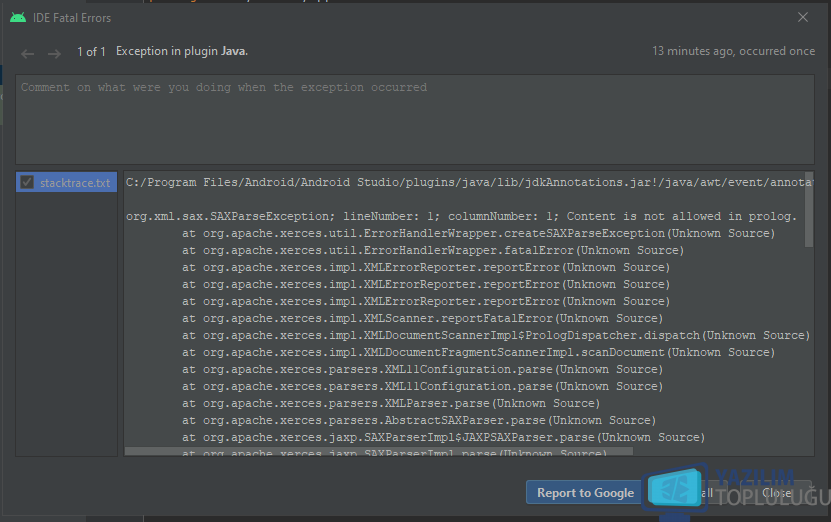
Task: Click the JAXPSAXParser.parse stack line
Action: (x=443, y=437)
